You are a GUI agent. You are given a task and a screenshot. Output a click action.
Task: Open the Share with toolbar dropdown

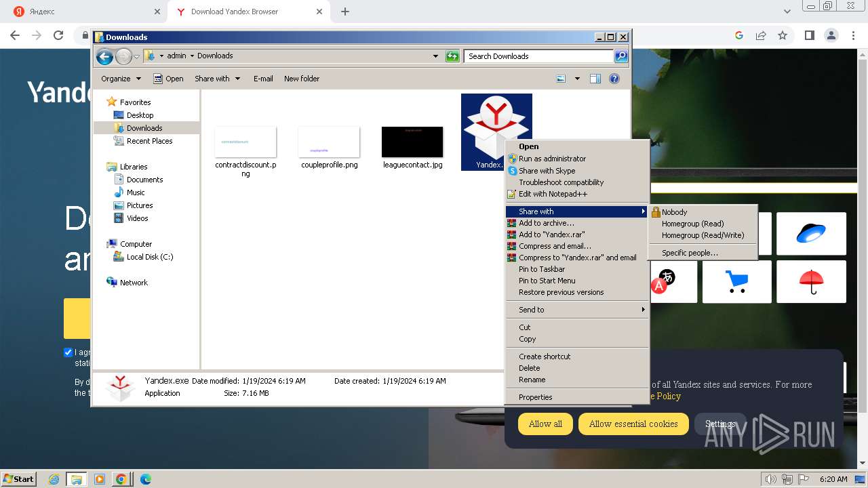(217, 79)
